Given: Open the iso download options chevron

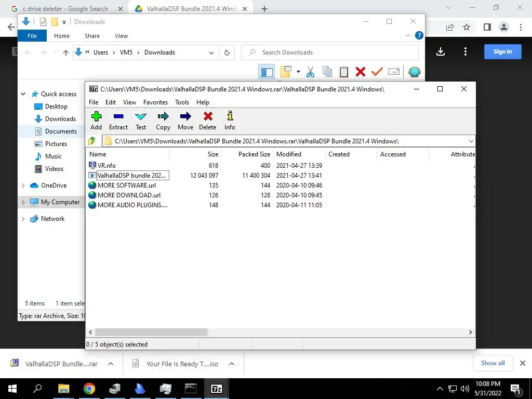Looking at the screenshot, I should (x=232, y=364).
